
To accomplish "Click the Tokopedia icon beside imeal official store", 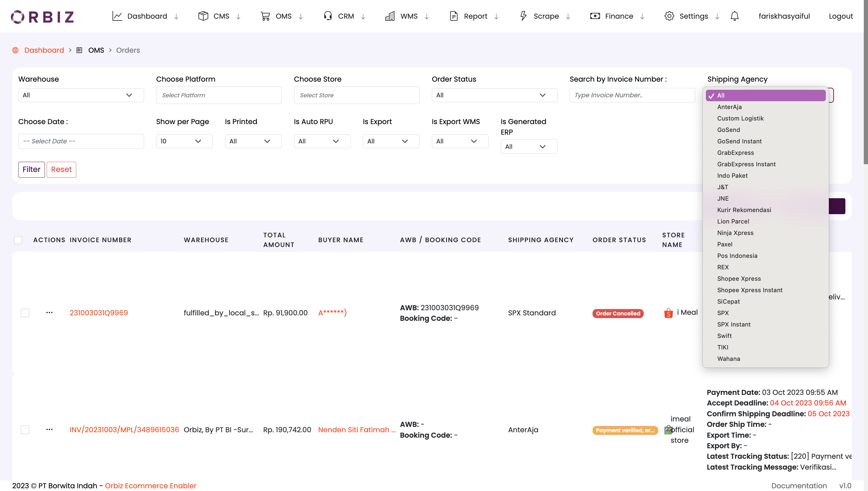I will 668,430.
